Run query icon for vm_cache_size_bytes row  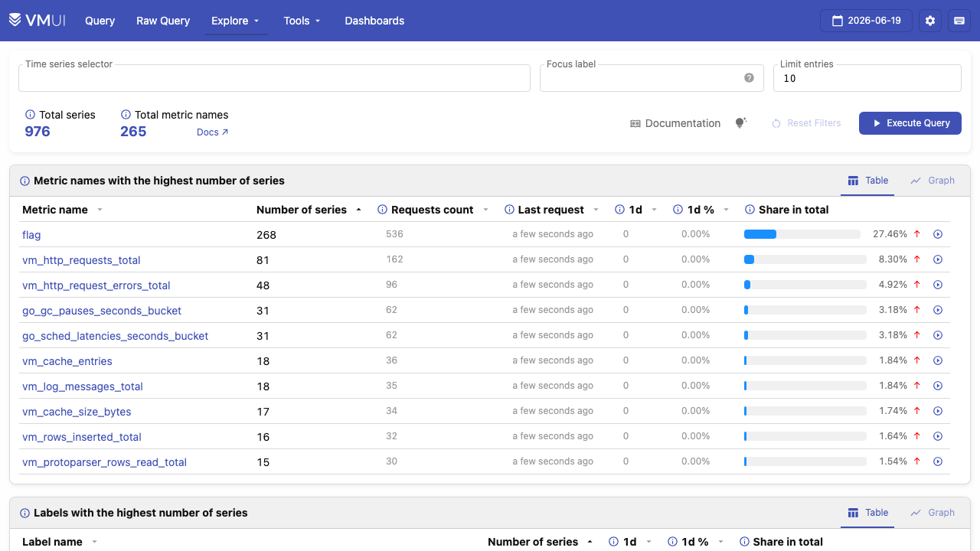click(938, 411)
